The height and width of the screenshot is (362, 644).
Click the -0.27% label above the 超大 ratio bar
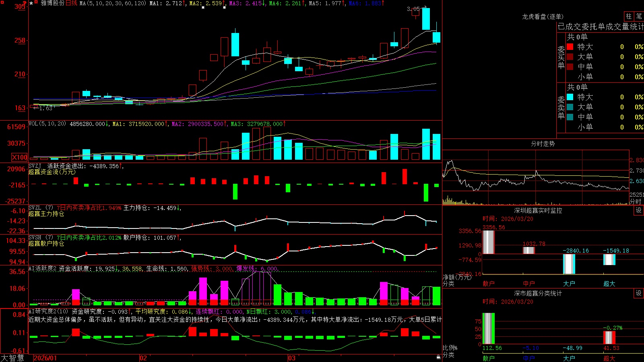click(613, 328)
